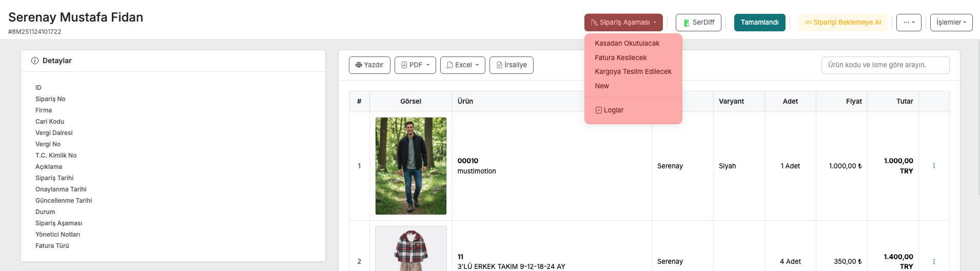Click Siparişi Beklemeye Al button
Screen dimensions: 980x271
click(842, 23)
